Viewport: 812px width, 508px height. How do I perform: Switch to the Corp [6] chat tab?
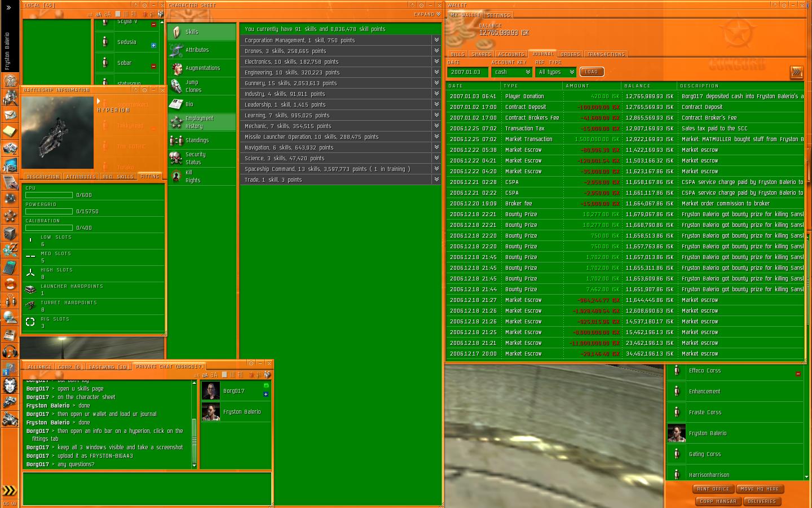point(70,367)
